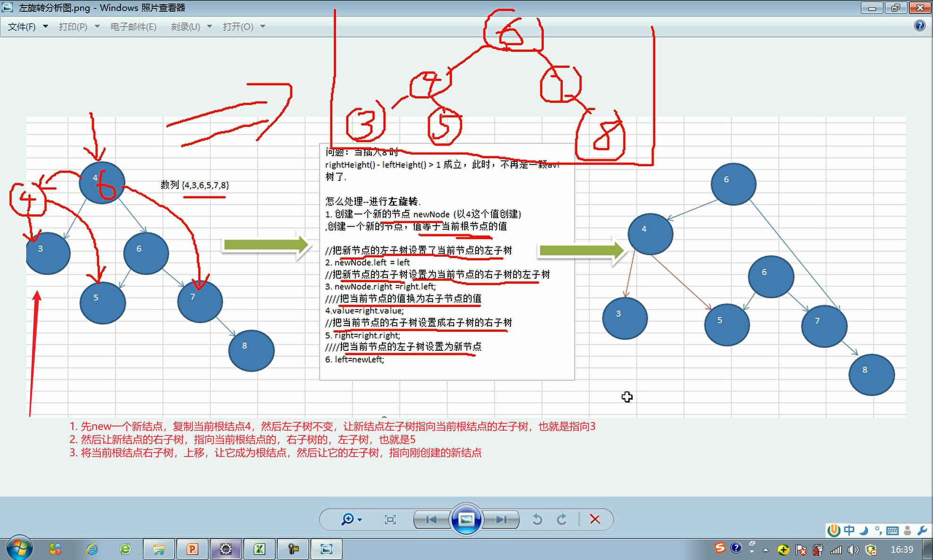Go to the previous photo
The image size is (933, 560).
pyautogui.click(x=432, y=520)
